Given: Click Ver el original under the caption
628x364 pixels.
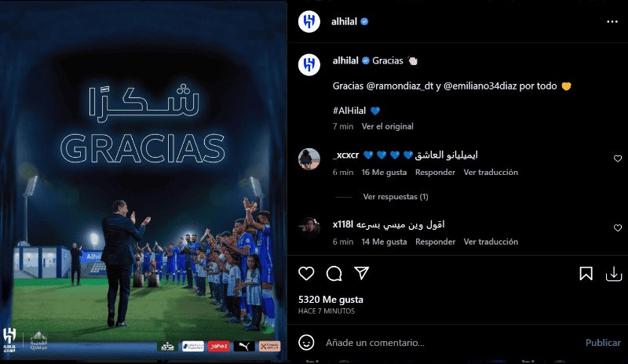Looking at the screenshot, I should 387,126.
